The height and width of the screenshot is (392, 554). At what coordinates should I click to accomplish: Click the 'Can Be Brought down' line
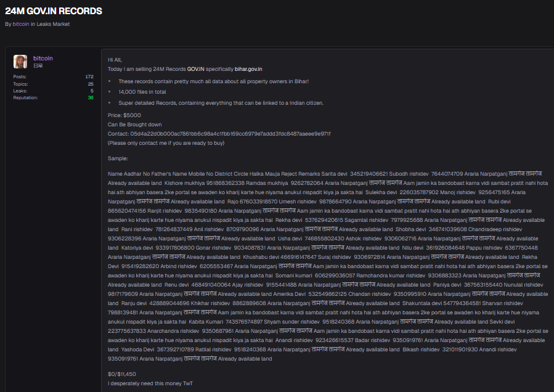[x=134, y=125]
